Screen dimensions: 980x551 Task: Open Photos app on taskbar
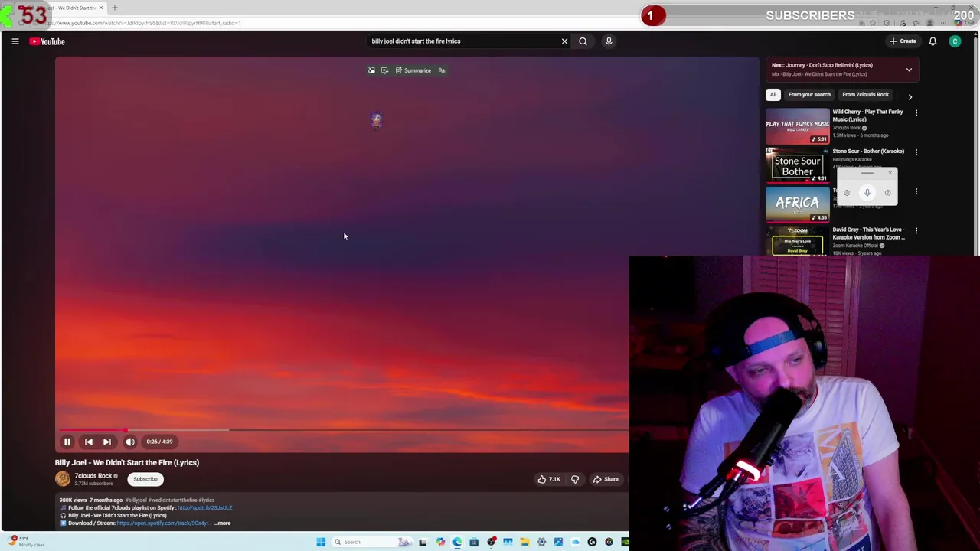[x=558, y=542]
